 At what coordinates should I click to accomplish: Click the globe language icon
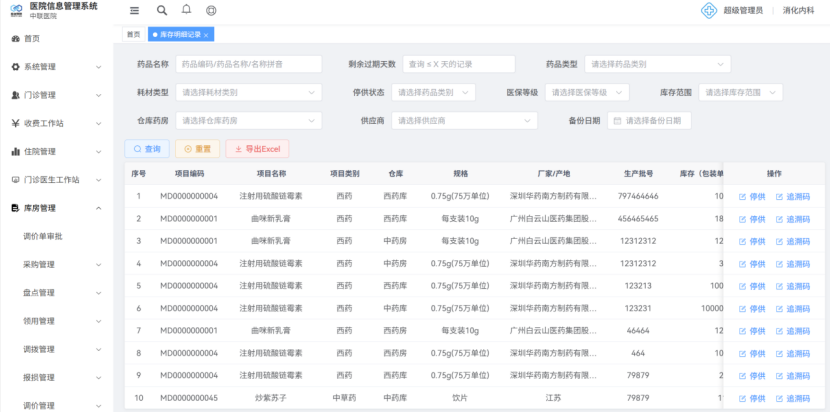[211, 10]
